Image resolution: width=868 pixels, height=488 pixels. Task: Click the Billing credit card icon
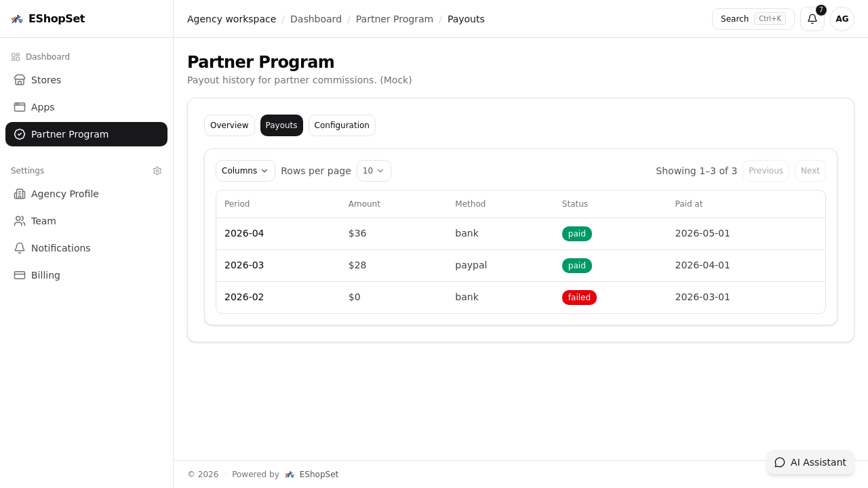pos(20,275)
